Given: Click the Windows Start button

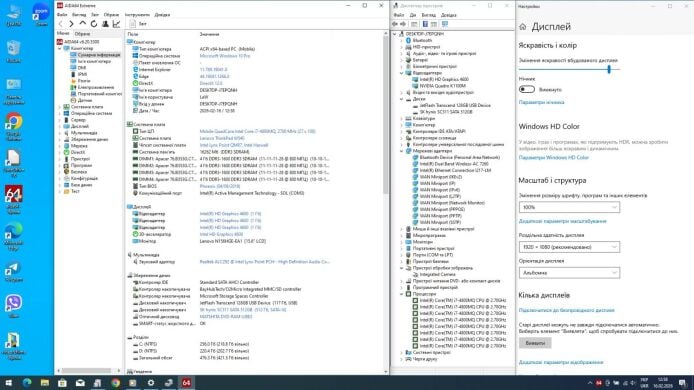Looking at the screenshot, I should [x=8, y=383].
